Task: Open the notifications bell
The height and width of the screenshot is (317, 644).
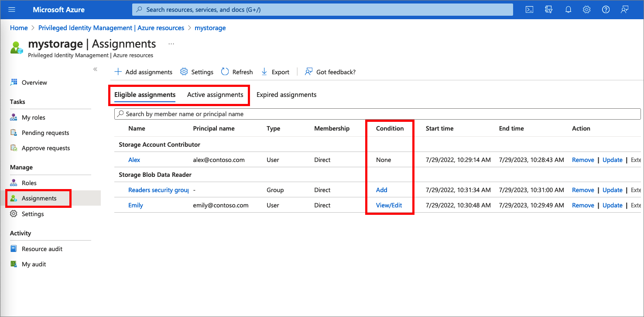Action: coord(568,10)
